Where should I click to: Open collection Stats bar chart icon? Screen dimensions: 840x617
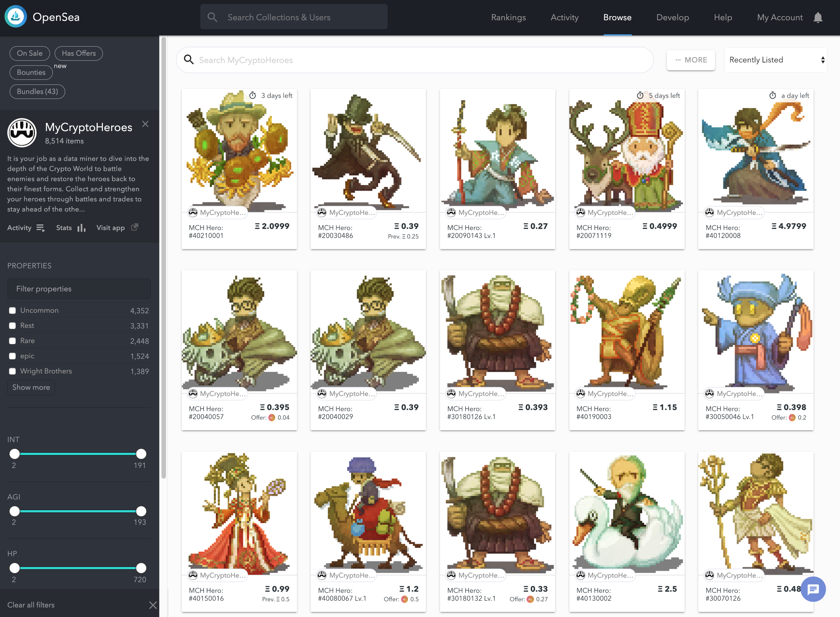[81, 228]
